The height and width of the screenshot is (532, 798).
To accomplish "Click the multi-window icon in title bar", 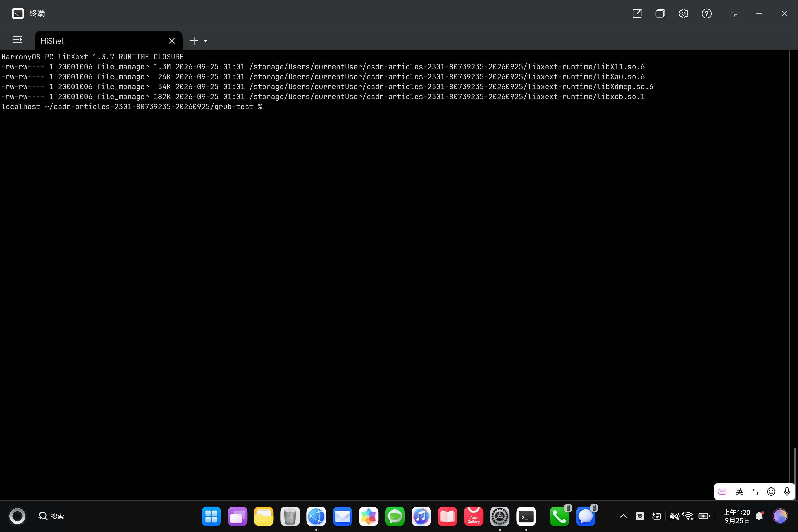I will (660, 14).
